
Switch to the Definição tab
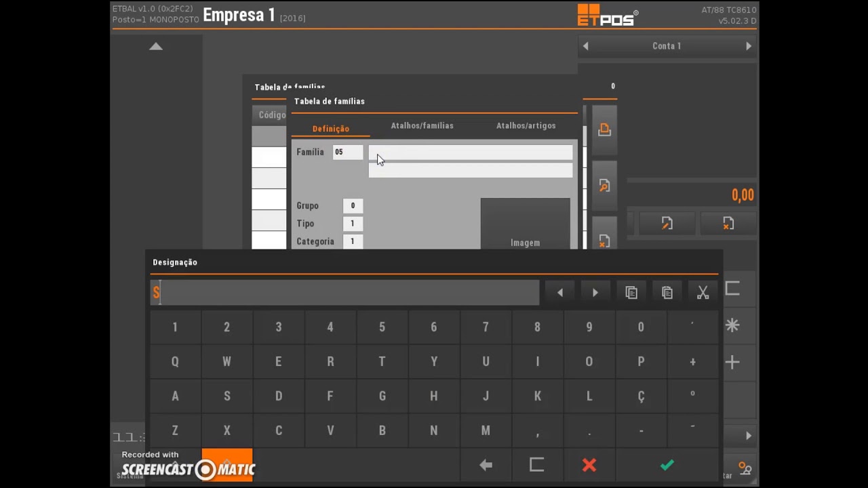click(x=331, y=128)
